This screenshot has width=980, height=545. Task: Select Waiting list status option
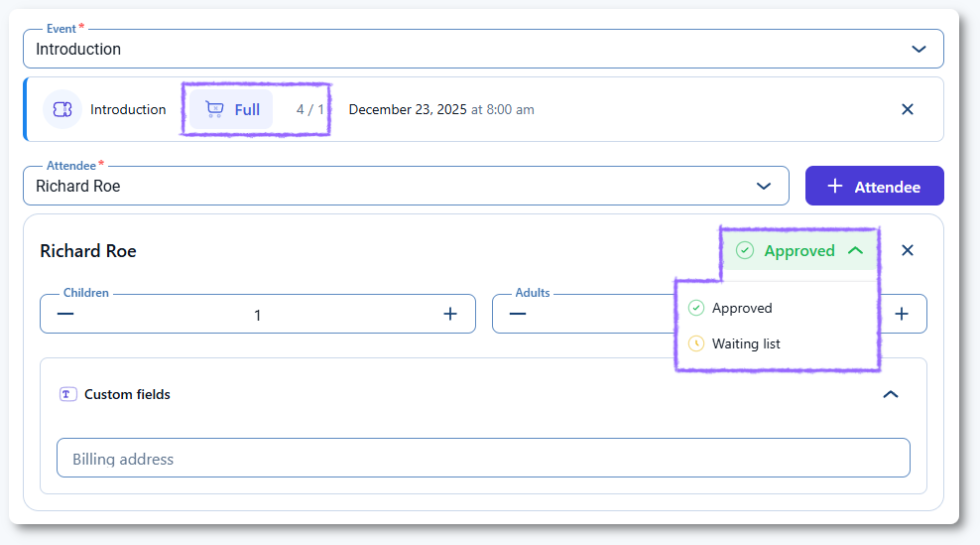pos(746,343)
